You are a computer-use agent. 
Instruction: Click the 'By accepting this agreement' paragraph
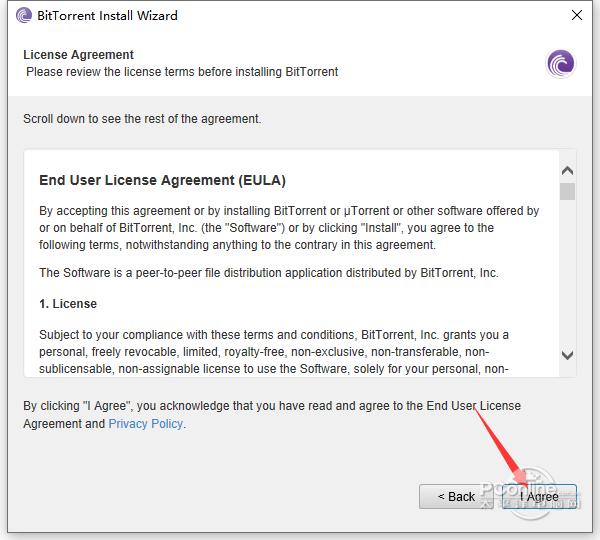coord(289,228)
